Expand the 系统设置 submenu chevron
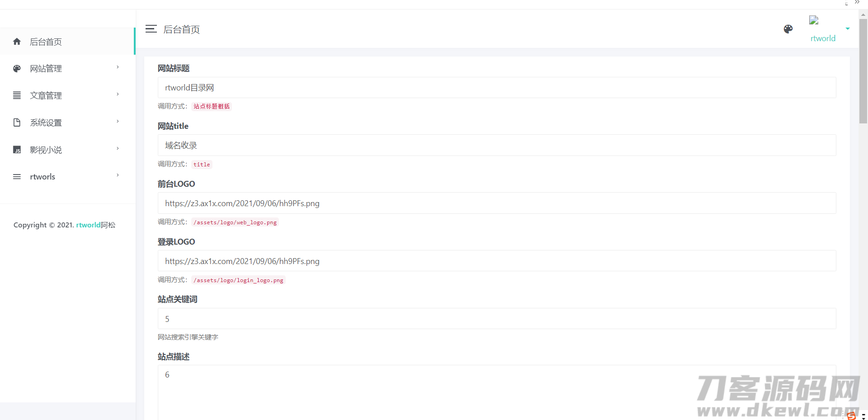 point(118,122)
